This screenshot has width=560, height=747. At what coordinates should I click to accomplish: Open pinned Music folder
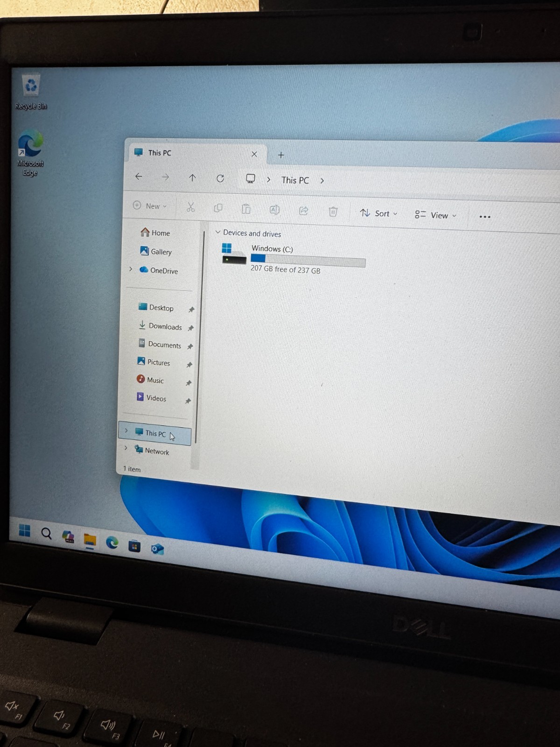point(150,380)
